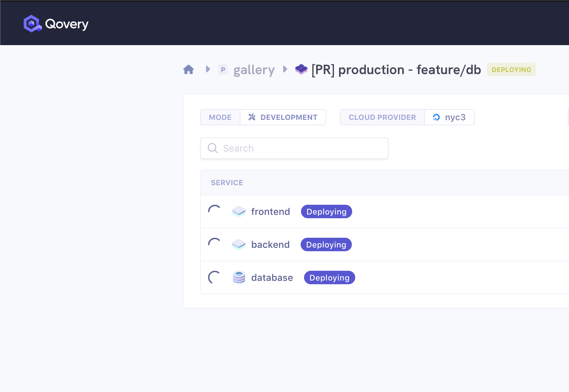The height and width of the screenshot is (392, 569).
Task: Click the development tools wrench icon
Action: click(x=252, y=117)
